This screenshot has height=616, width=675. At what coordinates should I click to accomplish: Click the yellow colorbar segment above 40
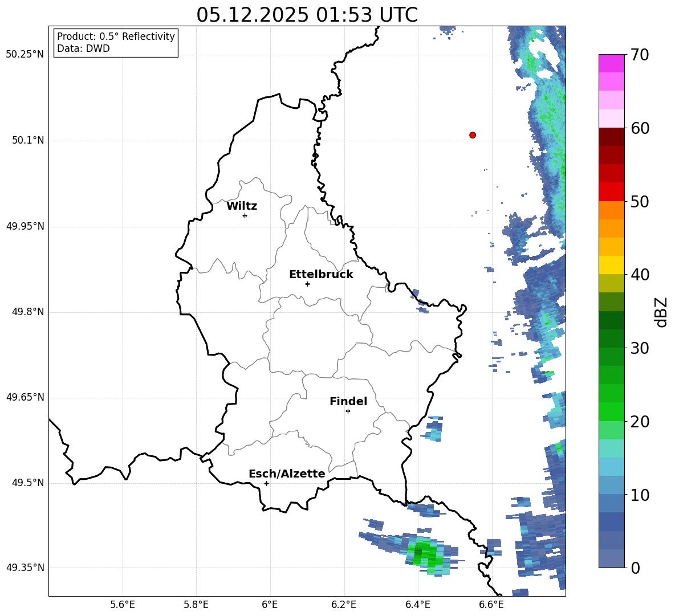coord(611,265)
